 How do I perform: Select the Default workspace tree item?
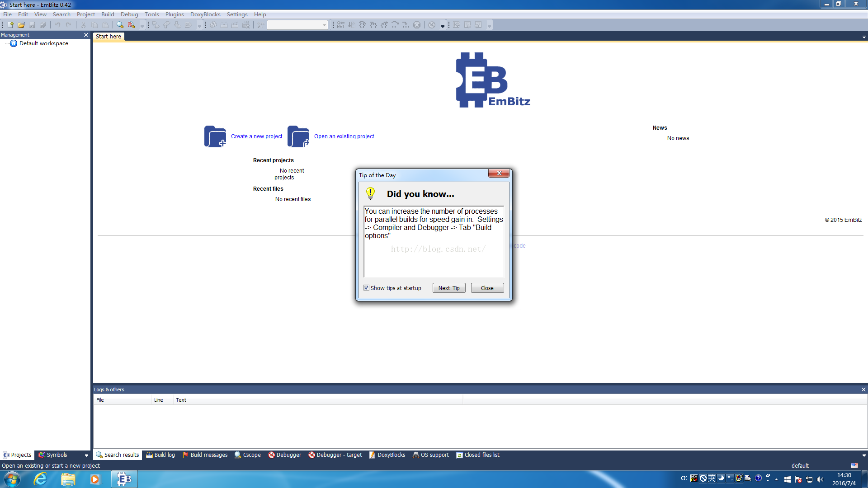click(44, 43)
